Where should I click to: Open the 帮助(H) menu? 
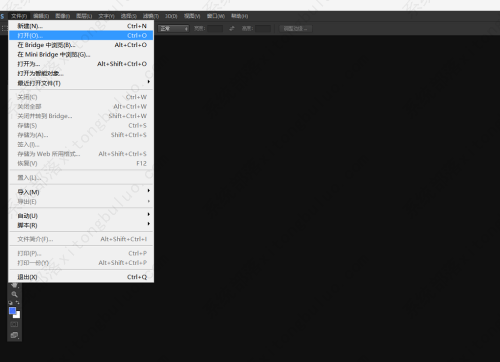click(x=239, y=16)
